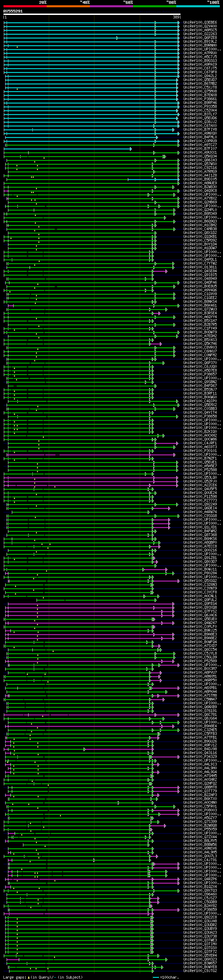Click the cyan =100char. scale marker
This screenshot has width=223, height=980.
pyautogui.click(x=156, y=977)
